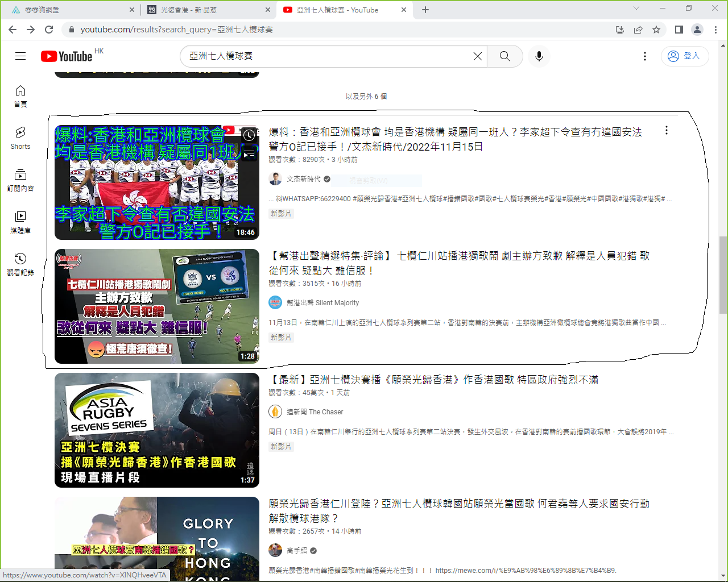
Task: Switch to the 光復香港 tab
Action: (208, 10)
